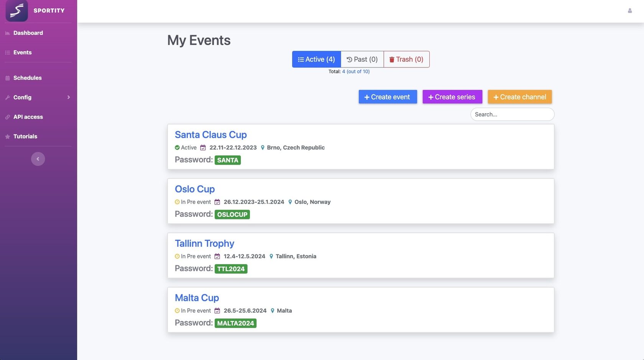Click the calendar icon next to Santa Claus Cup dates
Image resolution: width=644 pixels, height=360 pixels.
[x=204, y=147]
